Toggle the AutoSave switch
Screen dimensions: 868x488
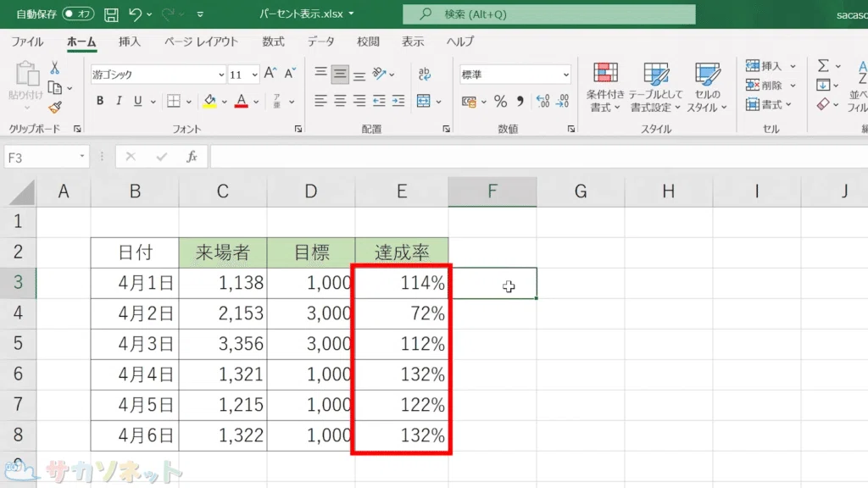click(78, 14)
